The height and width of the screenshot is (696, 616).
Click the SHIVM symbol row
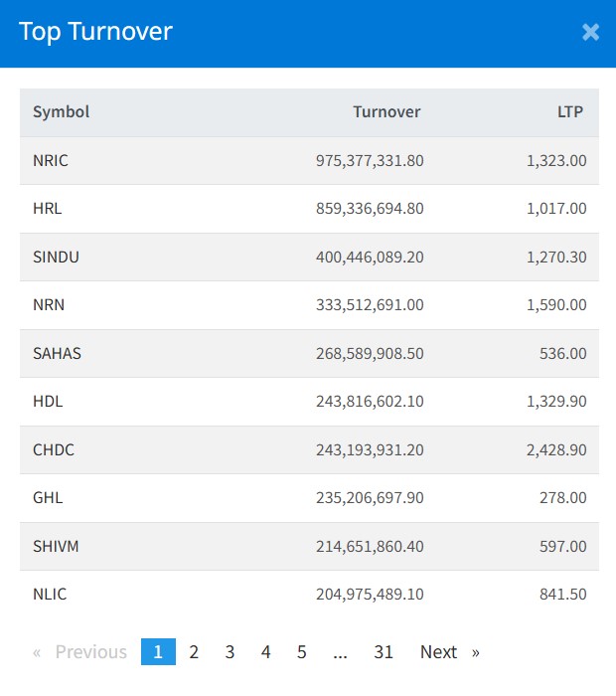[56, 546]
